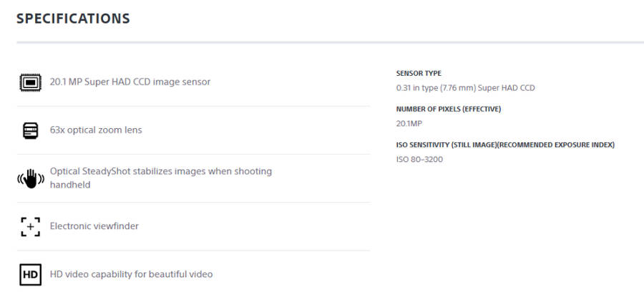644x305 pixels.
Task: Click the image sensor chip icon
Action: [x=29, y=82]
